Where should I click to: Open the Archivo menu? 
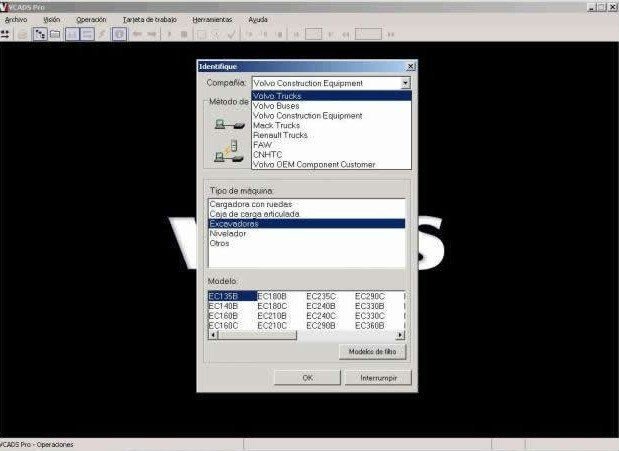16,19
